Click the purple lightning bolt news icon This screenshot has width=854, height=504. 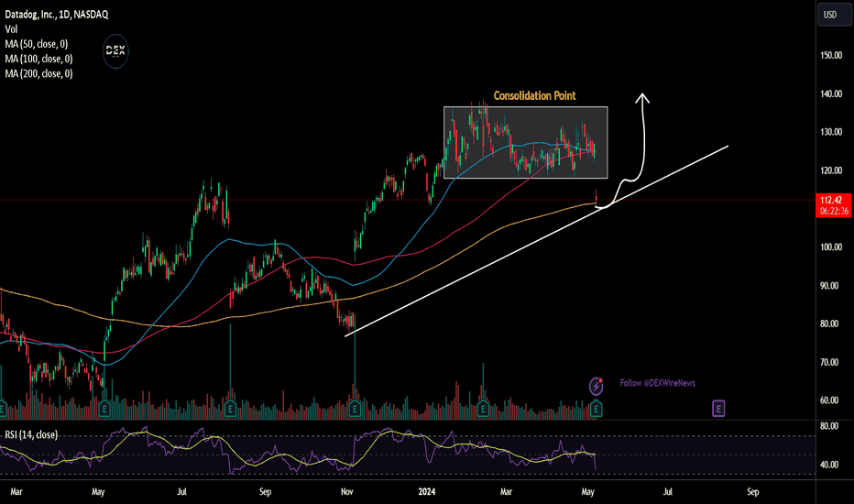[x=597, y=386]
